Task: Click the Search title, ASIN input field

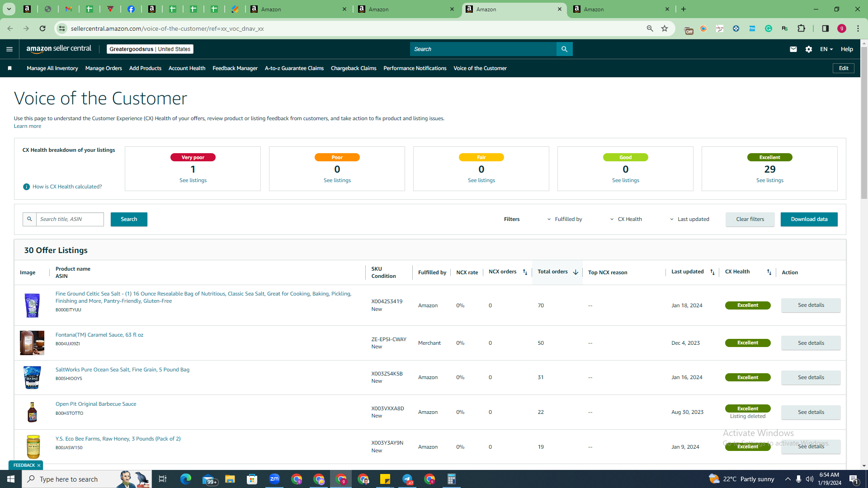Action: click(70, 219)
